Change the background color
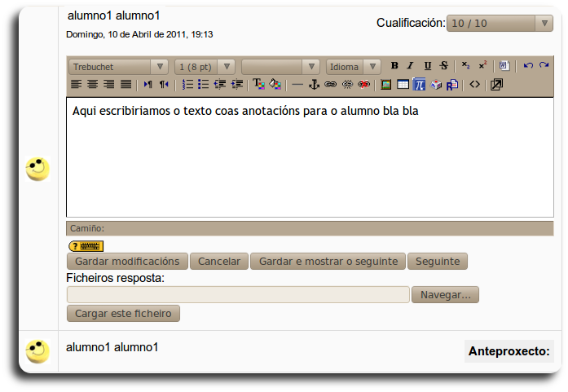The width and height of the screenshot is (568, 392). click(275, 85)
